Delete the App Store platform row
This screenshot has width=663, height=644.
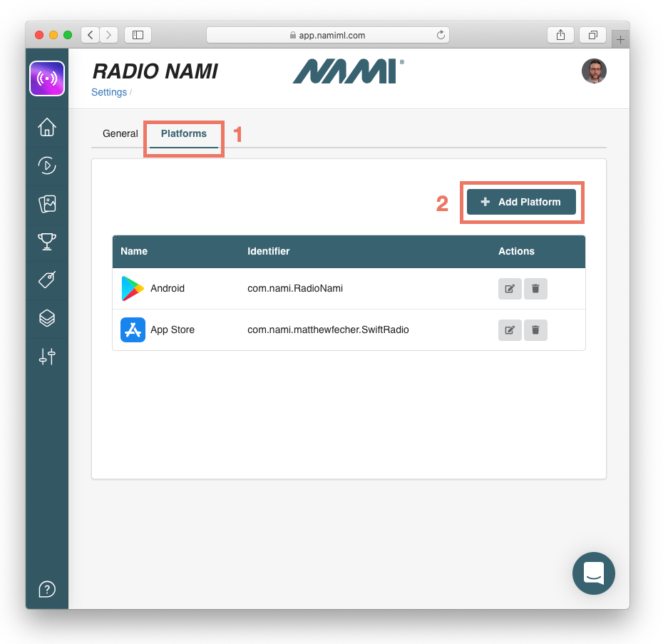click(x=535, y=330)
